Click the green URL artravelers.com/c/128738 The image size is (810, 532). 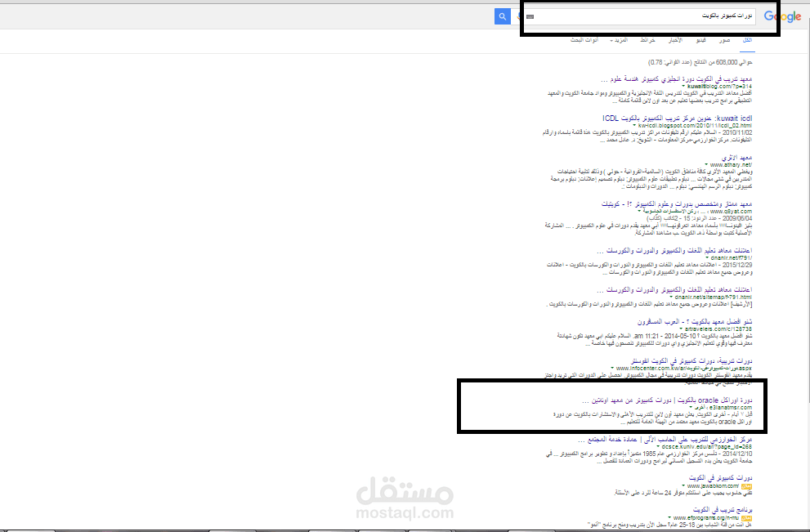pos(718,329)
